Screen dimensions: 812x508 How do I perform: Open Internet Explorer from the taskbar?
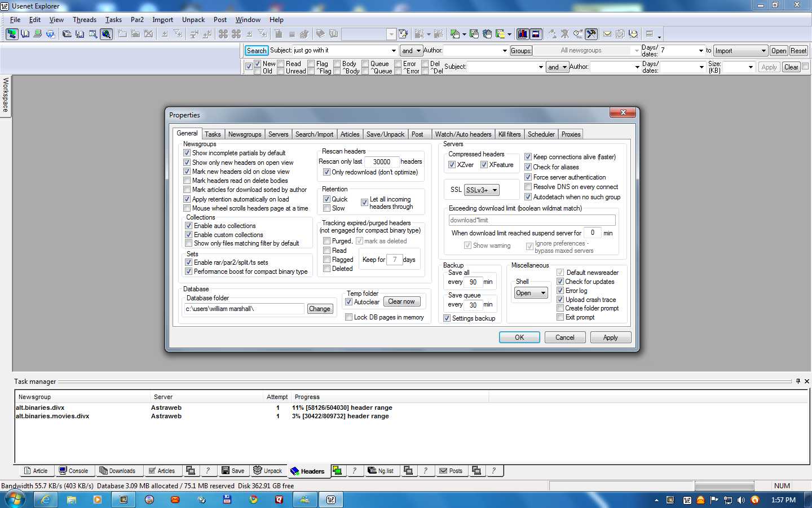point(46,500)
